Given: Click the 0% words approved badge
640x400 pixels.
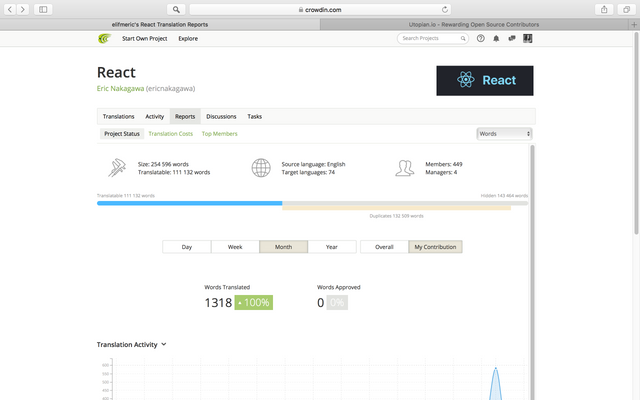Looking at the screenshot, I should point(337,302).
